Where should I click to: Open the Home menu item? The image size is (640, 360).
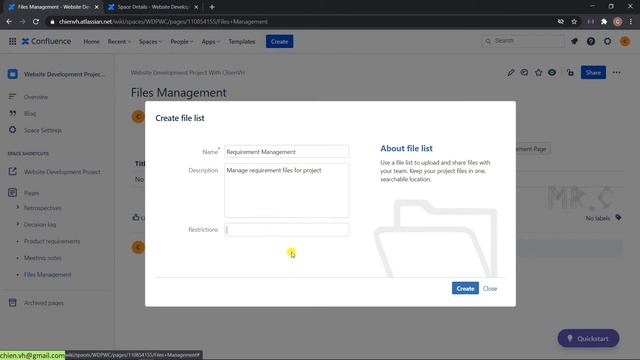click(x=91, y=42)
